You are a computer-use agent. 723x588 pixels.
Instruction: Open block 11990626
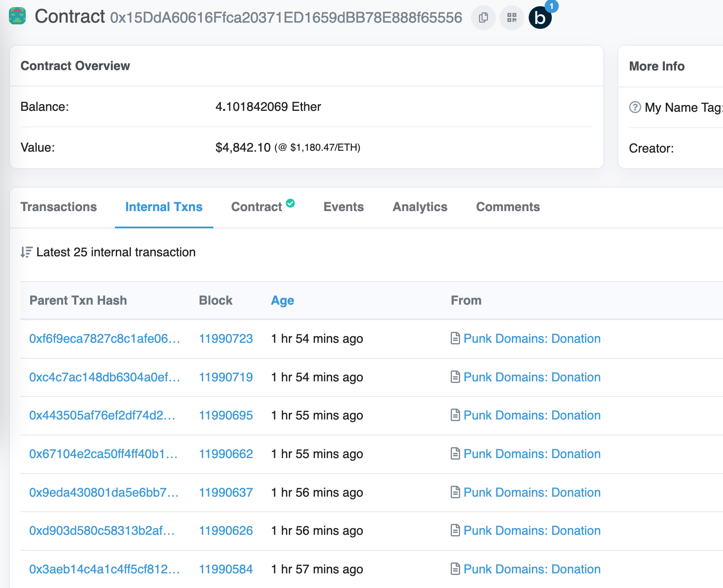click(x=226, y=530)
